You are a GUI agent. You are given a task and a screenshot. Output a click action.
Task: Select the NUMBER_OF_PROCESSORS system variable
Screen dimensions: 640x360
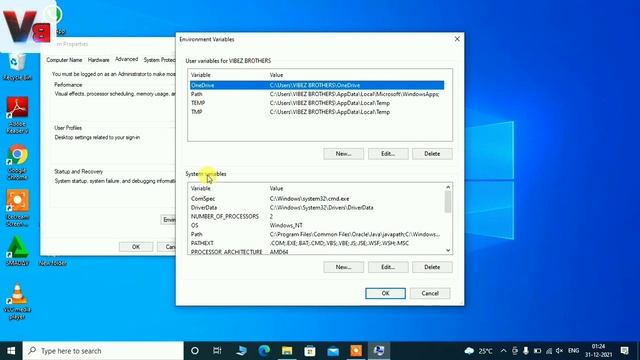coord(317,217)
